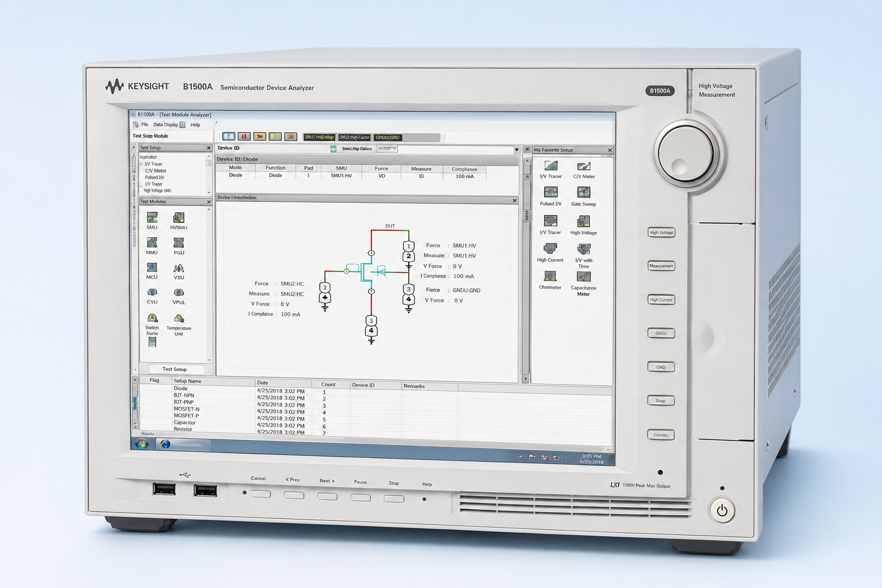Open the Ohmmeter favorite setup
The width and height of the screenshot is (882, 588).
pos(550,277)
